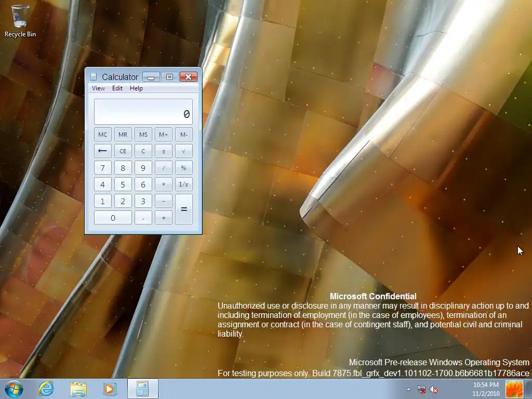Click the subtract (-) key
Image resolution: width=532 pixels, height=399 pixels.
164,201
